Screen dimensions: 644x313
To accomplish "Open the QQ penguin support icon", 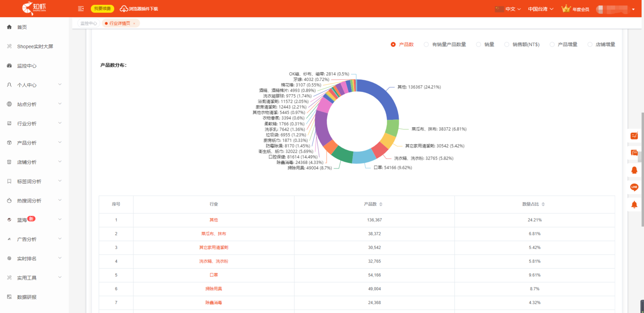I will click(x=634, y=170).
